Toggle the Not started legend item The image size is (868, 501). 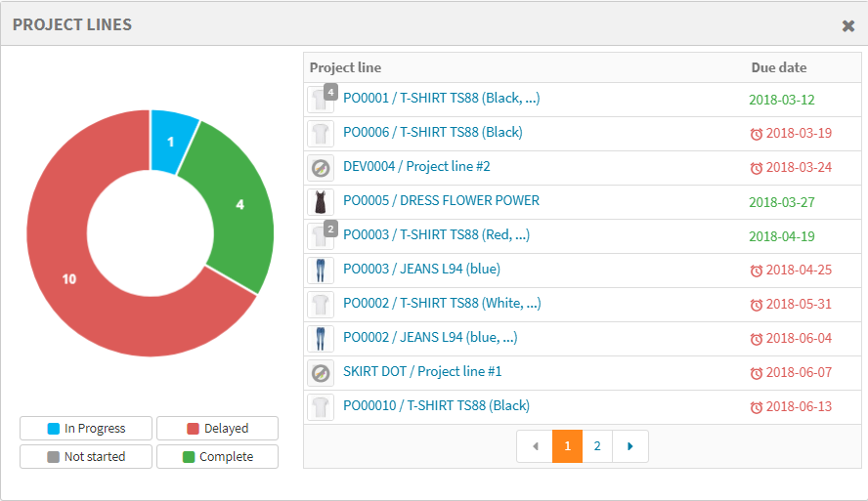click(86, 457)
